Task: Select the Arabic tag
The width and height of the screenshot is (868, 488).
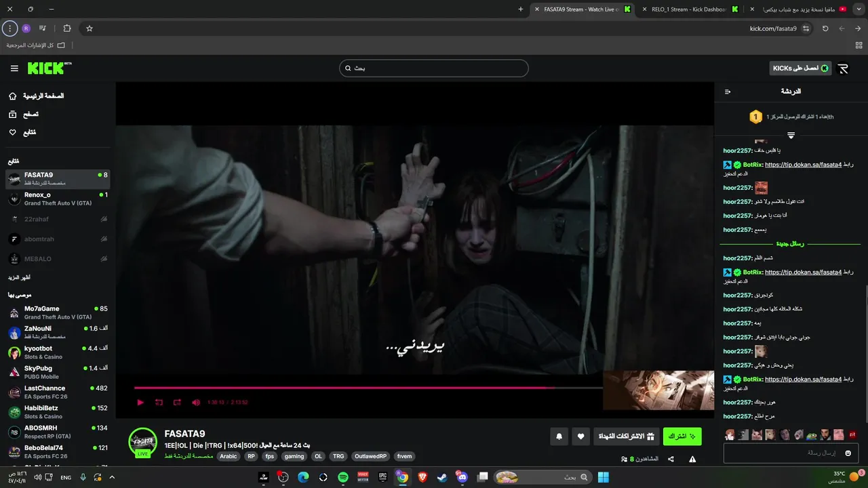Action: (x=229, y=456)
